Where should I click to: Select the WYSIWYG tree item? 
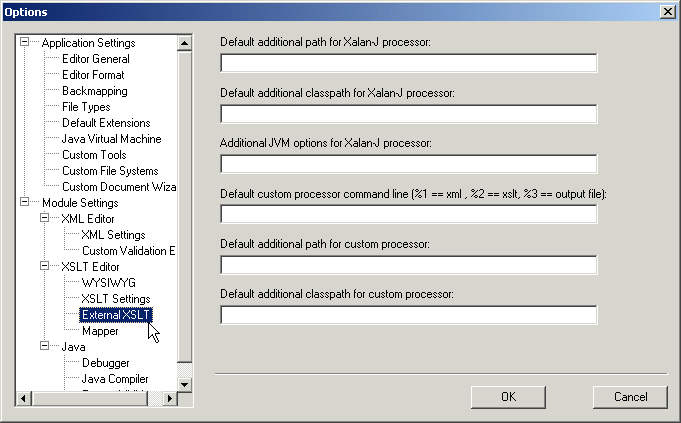point(108,283)
